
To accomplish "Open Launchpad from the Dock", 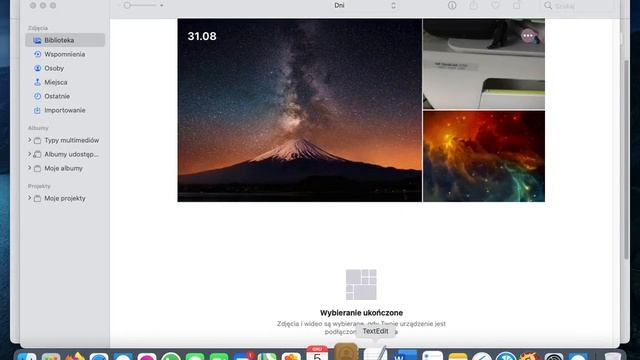I will coord(51,356).
